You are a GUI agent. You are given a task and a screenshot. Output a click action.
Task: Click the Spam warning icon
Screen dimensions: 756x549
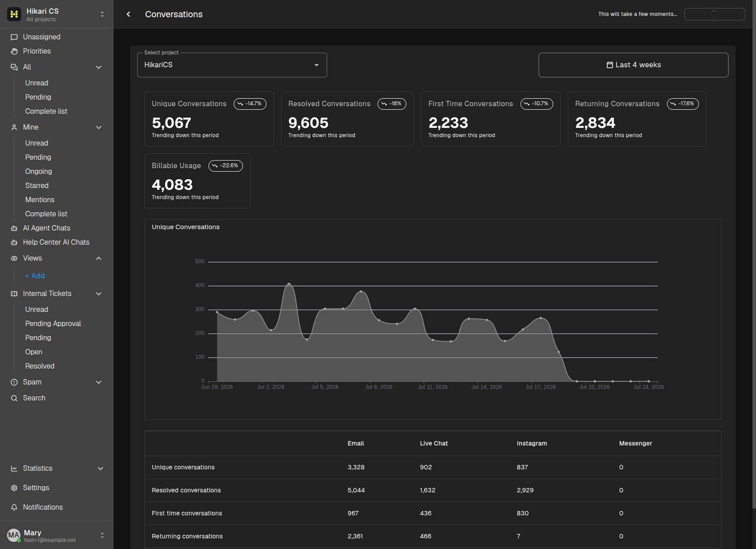click(x=14, y=382)
